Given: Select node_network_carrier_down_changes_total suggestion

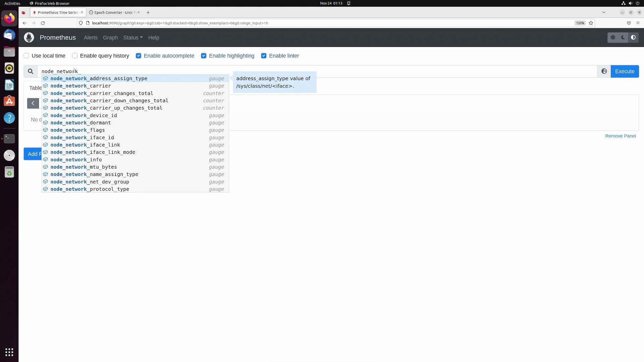Looking at the screenshot, I should coord(136,101).
